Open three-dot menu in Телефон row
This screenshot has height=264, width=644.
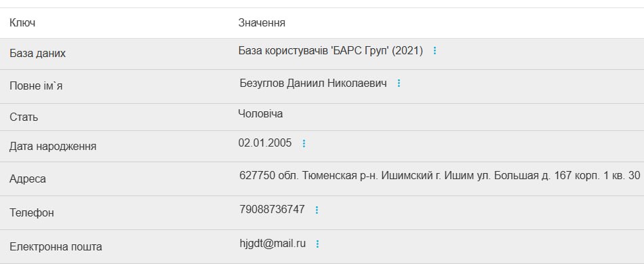[317, 210]
